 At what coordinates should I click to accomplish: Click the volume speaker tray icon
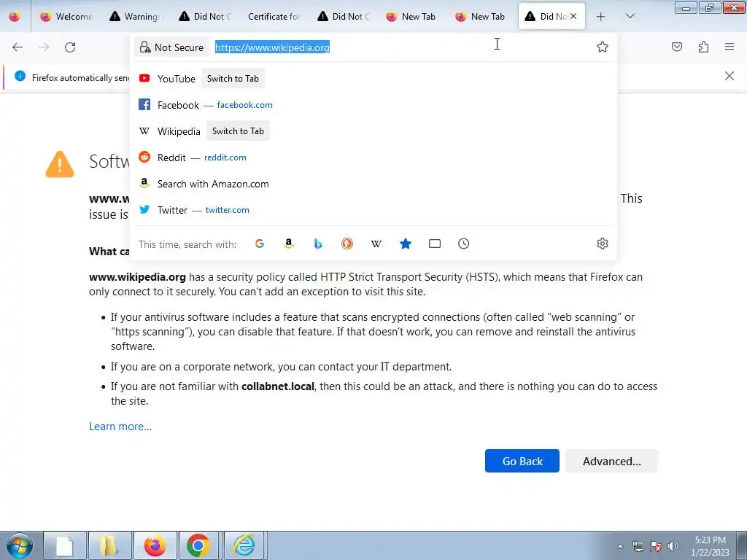pos(673,546)
